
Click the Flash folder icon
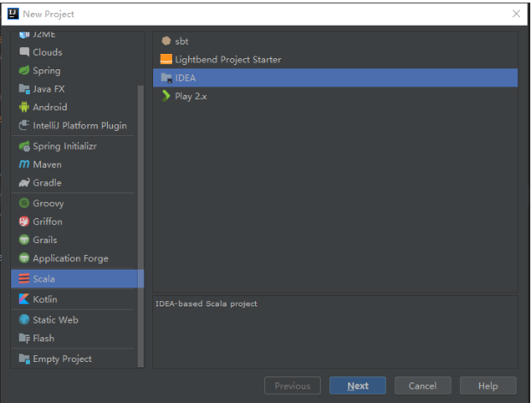(x=24, y=338)
